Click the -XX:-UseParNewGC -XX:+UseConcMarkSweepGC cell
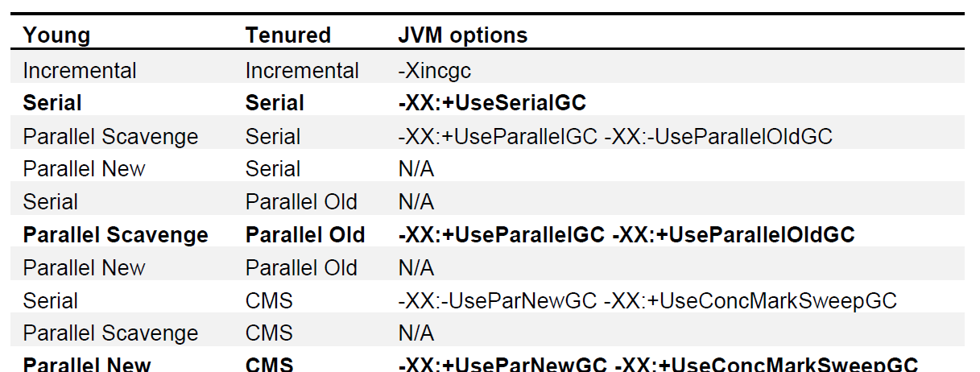 point(647,301)
